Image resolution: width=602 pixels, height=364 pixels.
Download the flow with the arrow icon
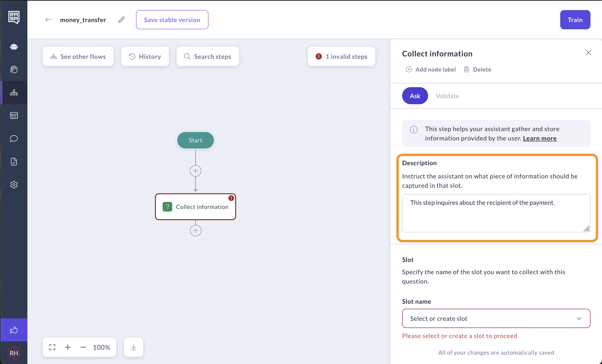pyautogui.click(x=133, y=347)
